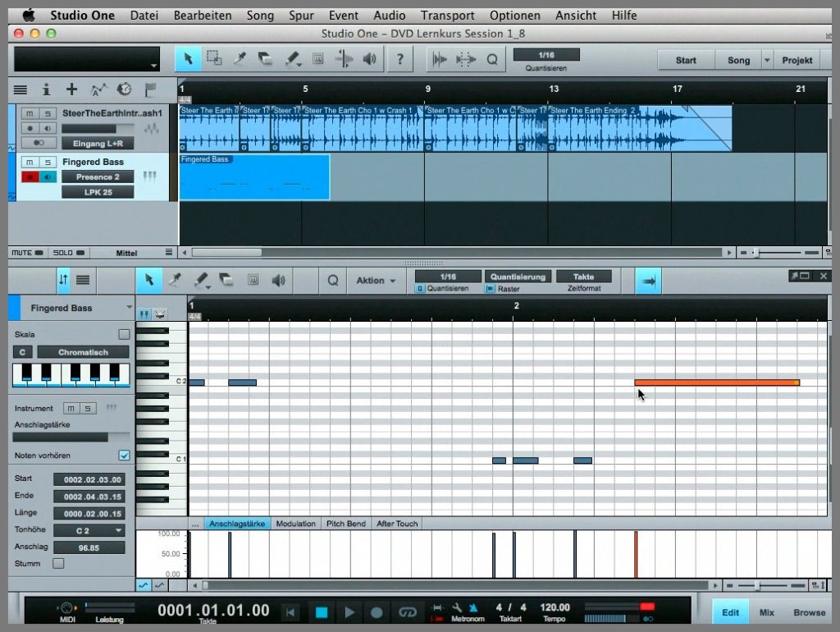Pick the eraser tool in the main toolbar
The height and width of the screenshot is (632, 840).
(x=265, y=58)
